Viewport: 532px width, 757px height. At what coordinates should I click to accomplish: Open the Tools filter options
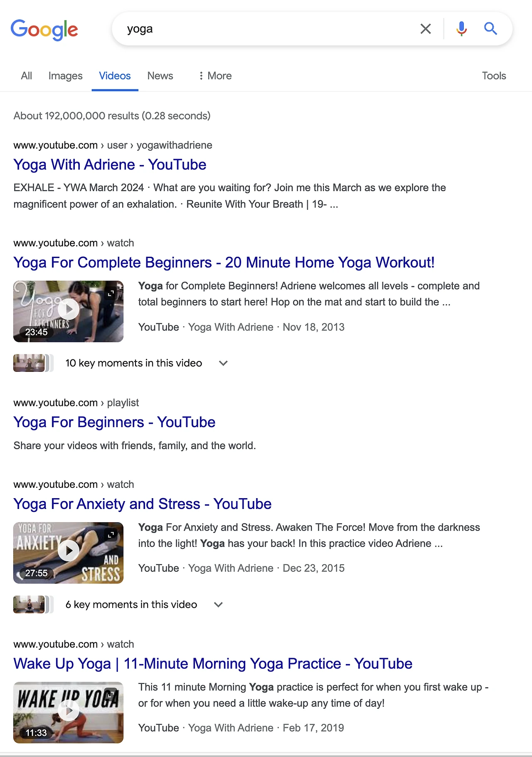pos(494,76)
